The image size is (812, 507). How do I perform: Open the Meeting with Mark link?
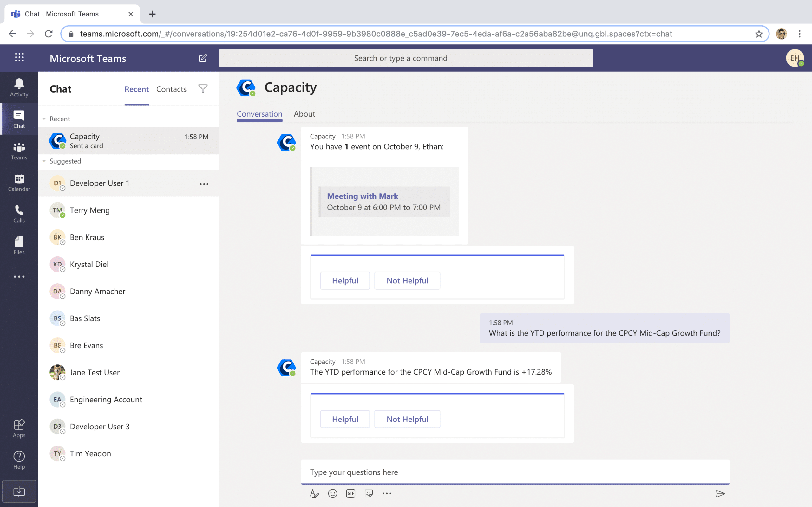pos(362,196)
